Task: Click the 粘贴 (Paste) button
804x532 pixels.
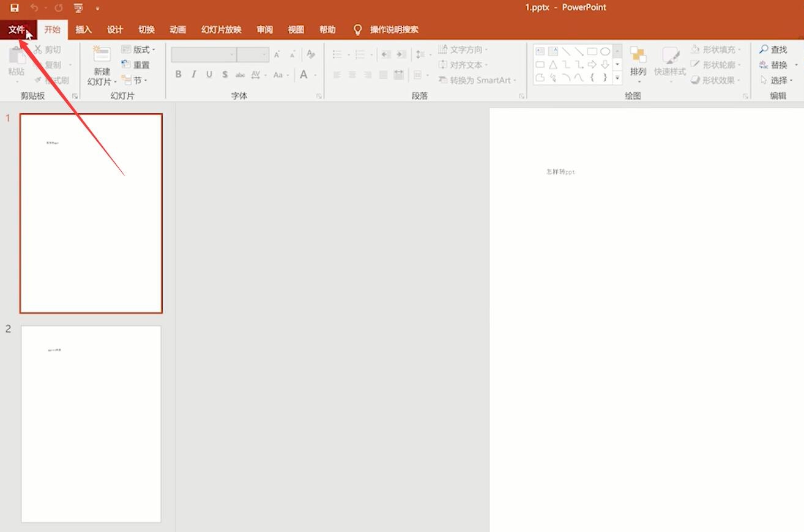Action: (17, 63)
